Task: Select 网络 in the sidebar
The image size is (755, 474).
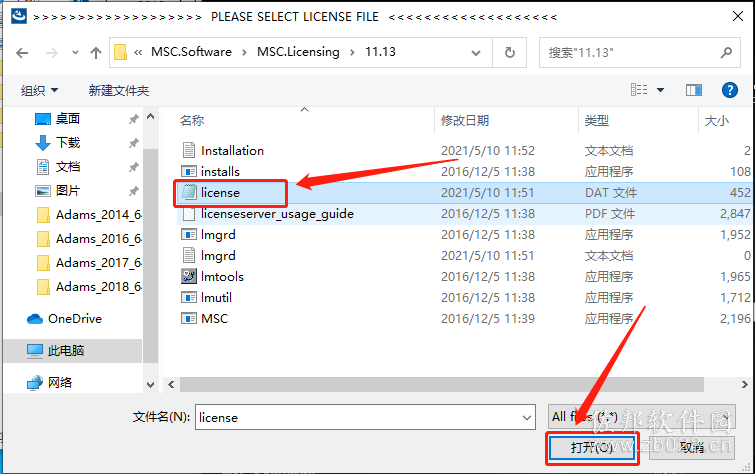Action: (49, 383)
